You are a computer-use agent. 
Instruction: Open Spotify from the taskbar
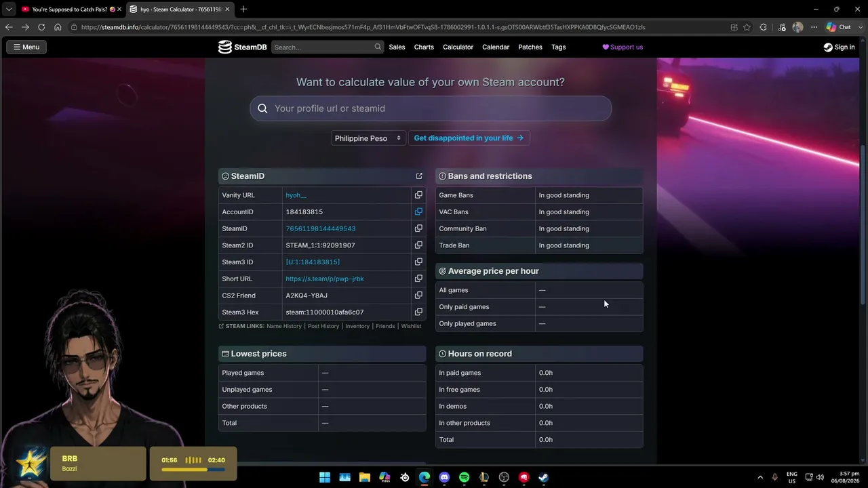(464, 477)
